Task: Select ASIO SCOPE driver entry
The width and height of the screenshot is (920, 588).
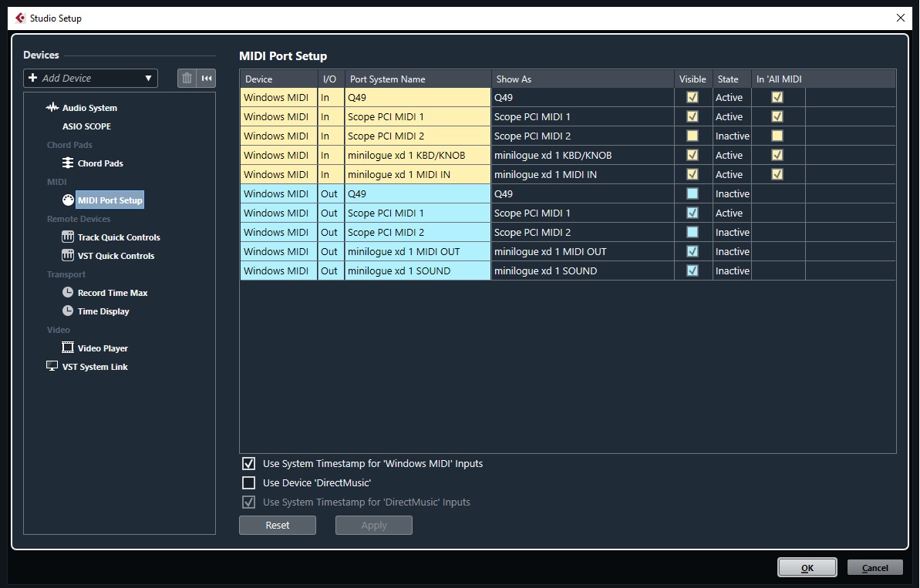Action: (x=86, y=126)
